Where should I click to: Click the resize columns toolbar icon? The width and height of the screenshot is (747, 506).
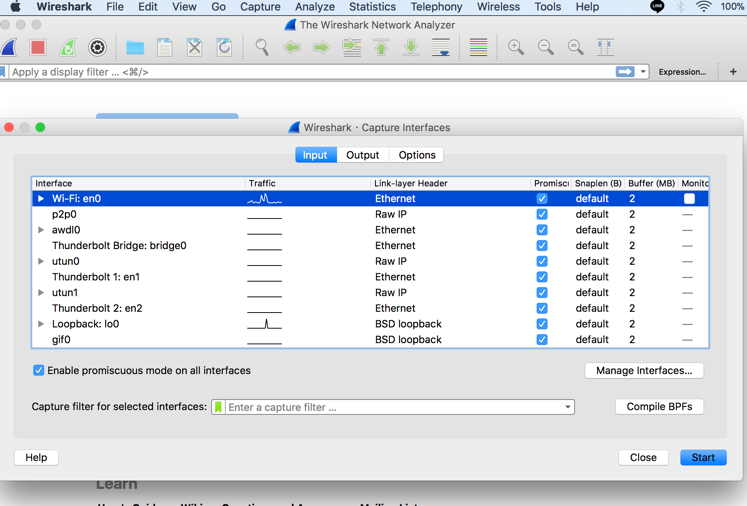606,47
